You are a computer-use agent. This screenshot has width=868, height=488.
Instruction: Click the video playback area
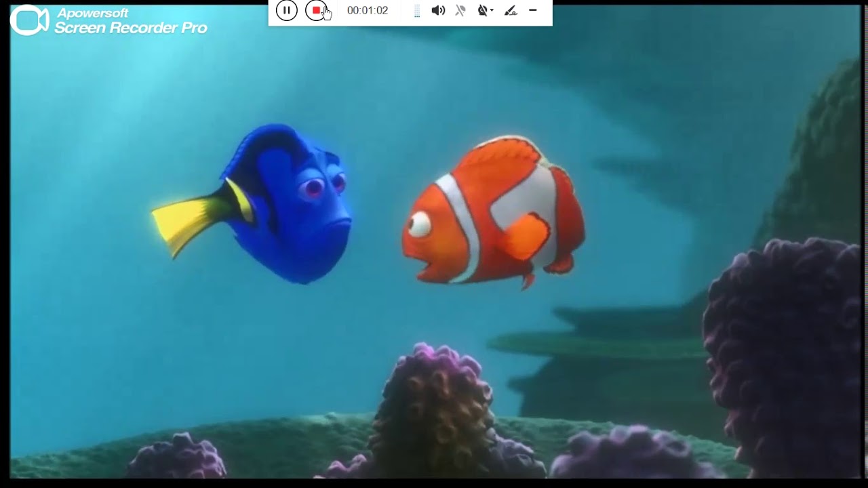(435, 241)
